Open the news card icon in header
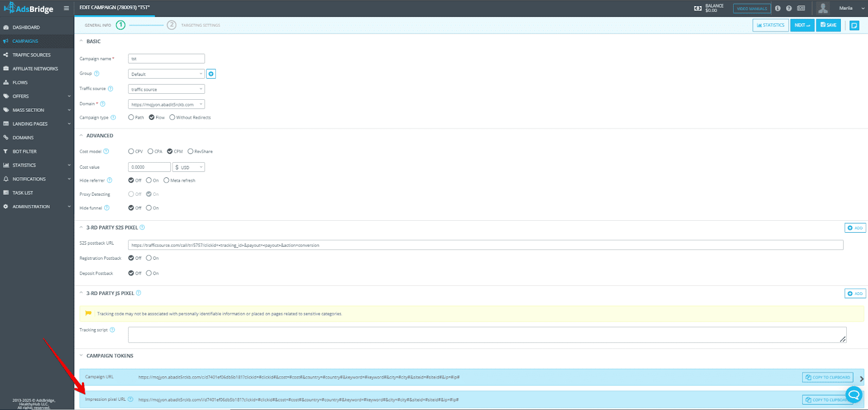The image size is (868, 410). pos(801,8)
